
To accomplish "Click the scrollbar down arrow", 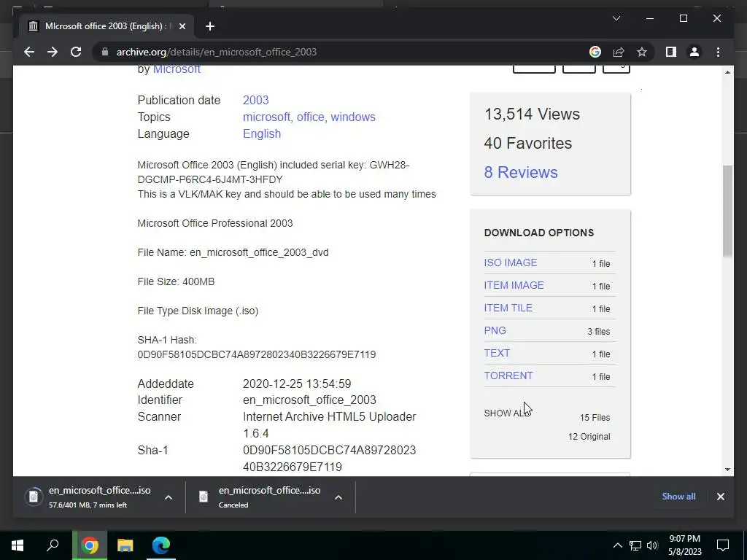I will click(x=727, y=470).
